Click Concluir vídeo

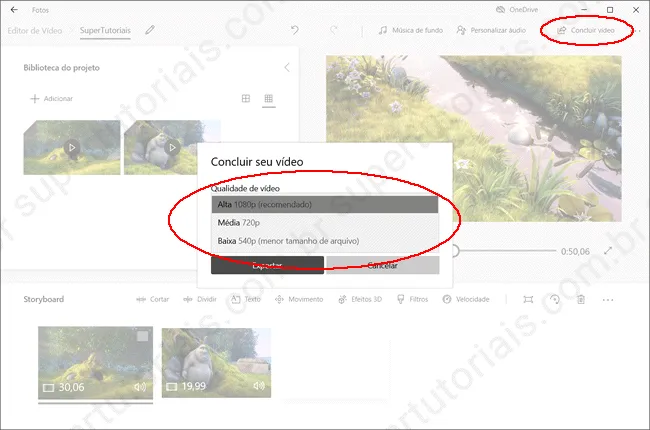click(x=586, y=30)
